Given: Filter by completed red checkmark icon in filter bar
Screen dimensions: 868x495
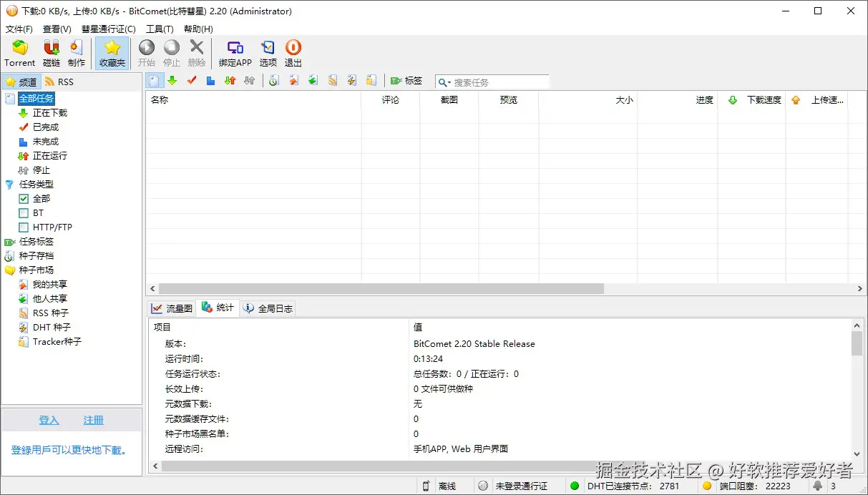Looking at the screenshot, I should 191,81.
